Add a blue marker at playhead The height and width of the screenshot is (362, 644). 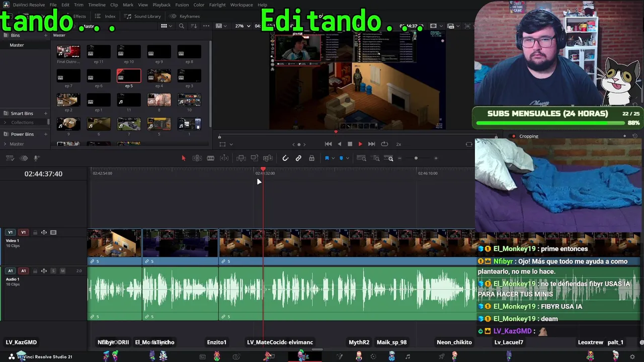click(341, 158)
